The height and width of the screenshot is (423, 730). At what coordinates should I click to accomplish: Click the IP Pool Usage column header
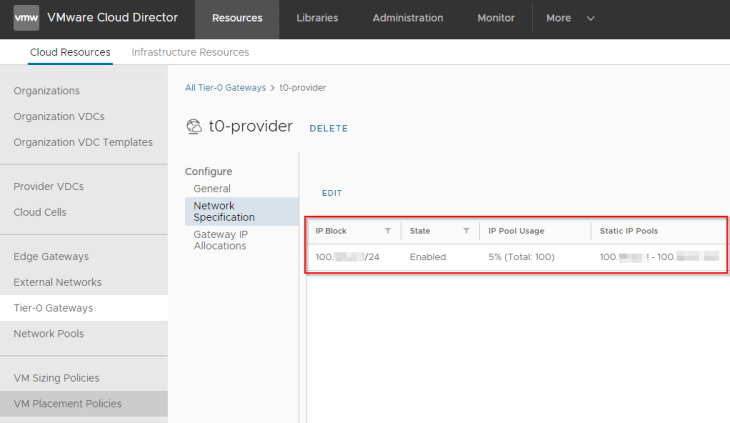coord(516,231)
